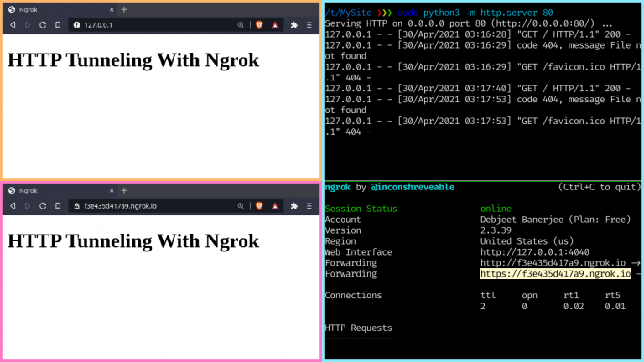Click the heading in the ngrok.io page
The height and width of the screenshot is (362, 644).
[133, 241]
